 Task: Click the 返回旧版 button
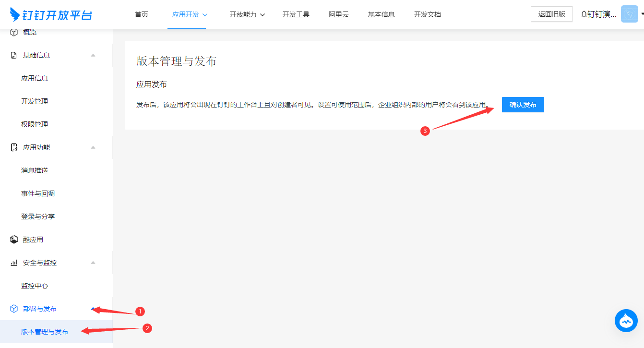pos(551,14)
